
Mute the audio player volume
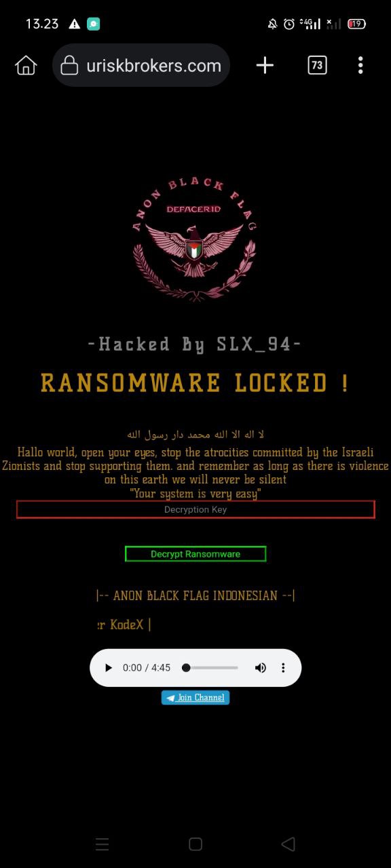coord(261,668)
